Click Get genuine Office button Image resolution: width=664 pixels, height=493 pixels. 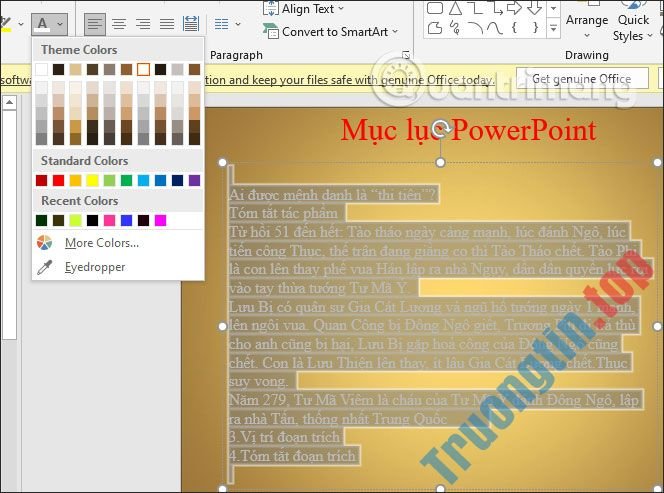tap(582, 79)
